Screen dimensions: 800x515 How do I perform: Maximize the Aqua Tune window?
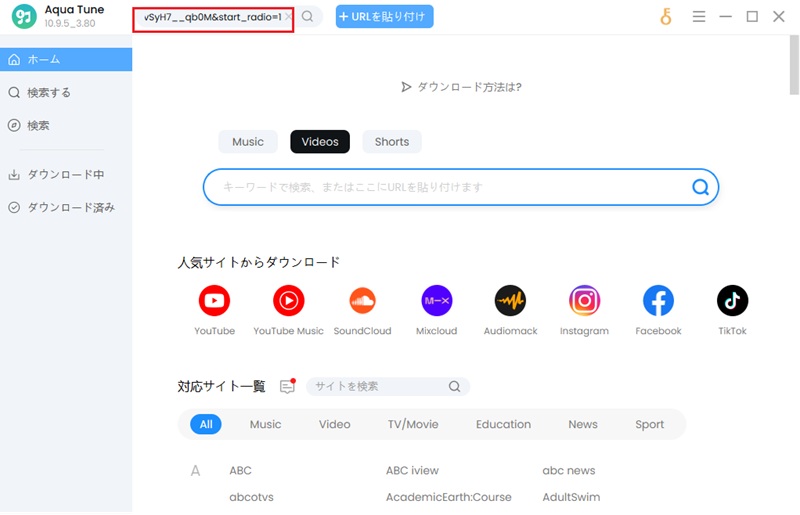click(752, 17)
